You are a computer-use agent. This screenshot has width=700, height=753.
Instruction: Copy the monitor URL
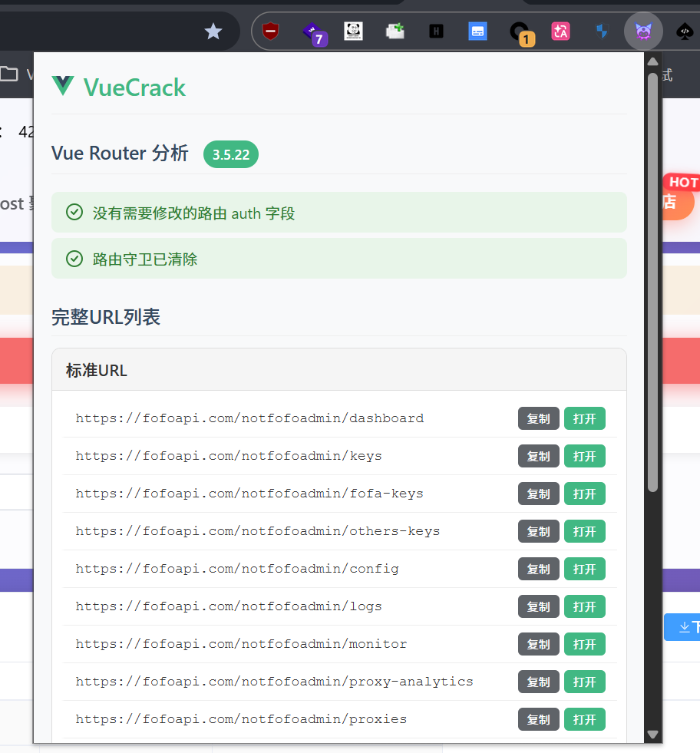tap(538, 645)
